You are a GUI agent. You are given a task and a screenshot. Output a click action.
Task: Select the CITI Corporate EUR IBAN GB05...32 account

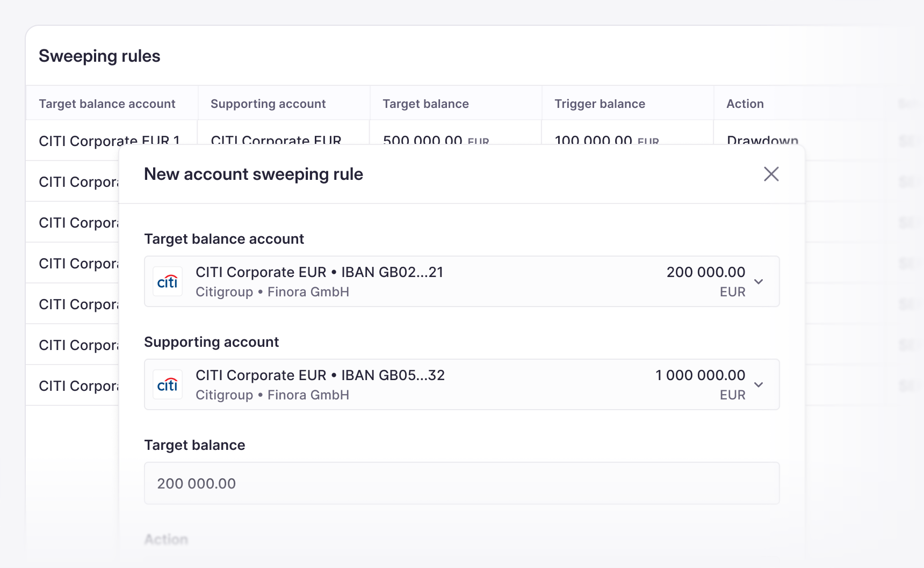[x=461, y=384]
